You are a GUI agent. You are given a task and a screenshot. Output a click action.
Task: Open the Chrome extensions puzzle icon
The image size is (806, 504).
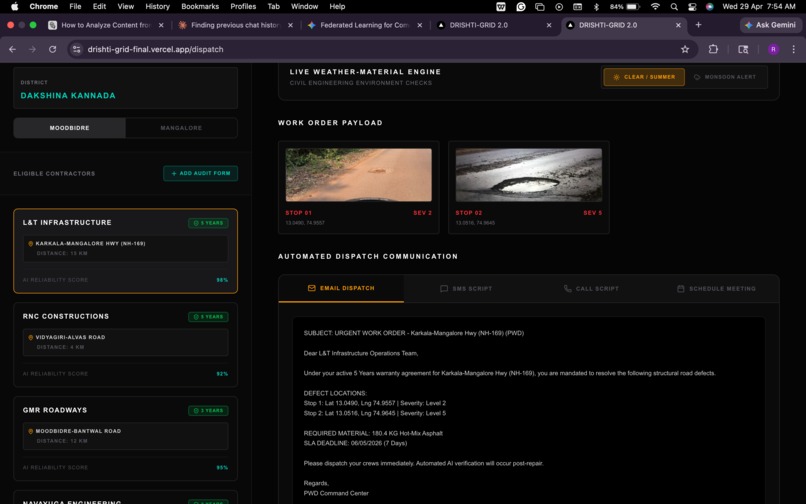pyautogui.click(x=713, y=49)
